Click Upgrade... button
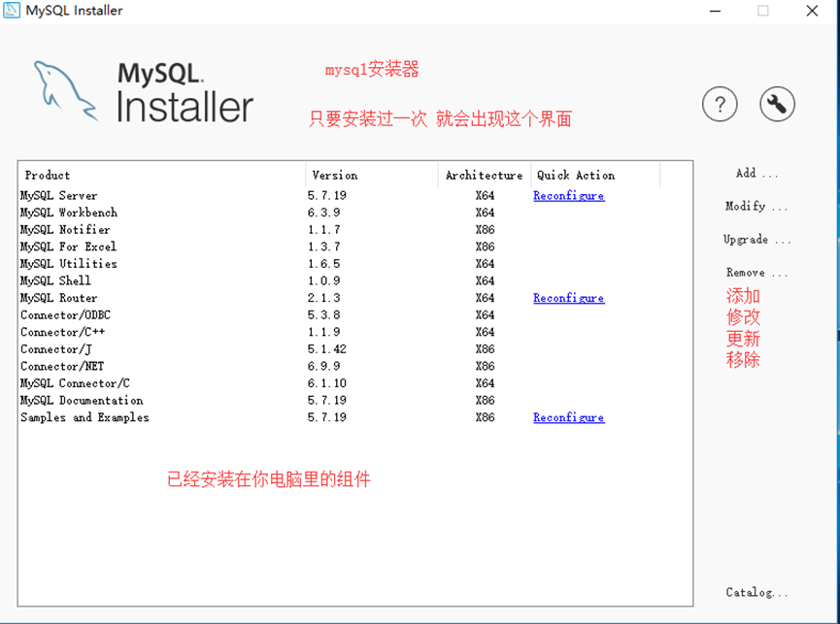Screen dimensions: 840x624 [756, 240]
